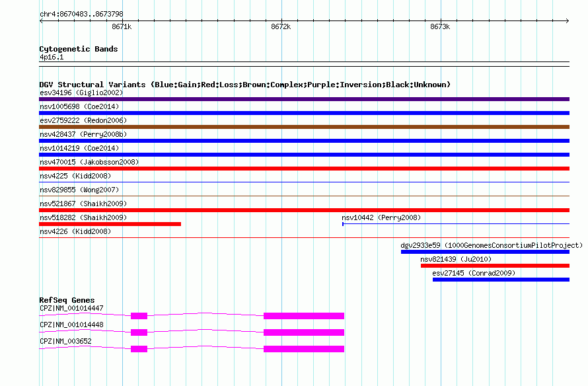Screen dimensions: 588x386
Task: Open the RefSeq Genes track title
Action: pyautogui.click(x=67, y=300)
